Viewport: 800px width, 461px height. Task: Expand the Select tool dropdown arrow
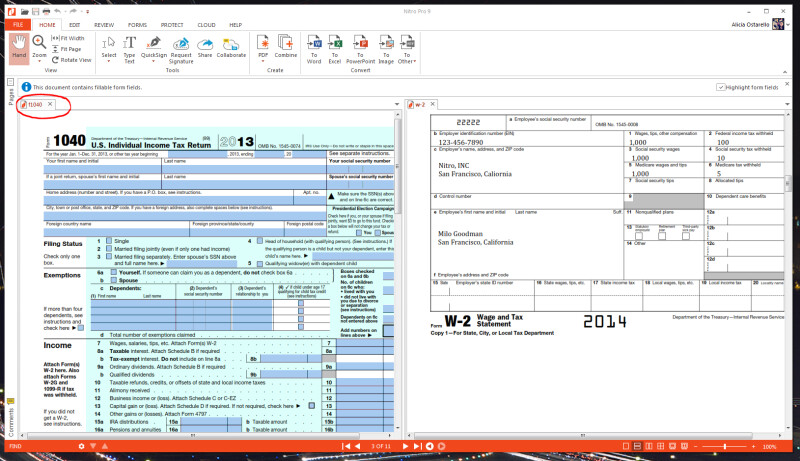109,61
